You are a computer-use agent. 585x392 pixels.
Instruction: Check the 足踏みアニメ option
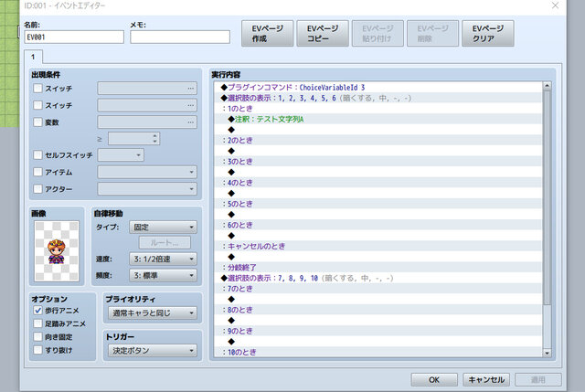pyautogui.click(x=37, y=323)
